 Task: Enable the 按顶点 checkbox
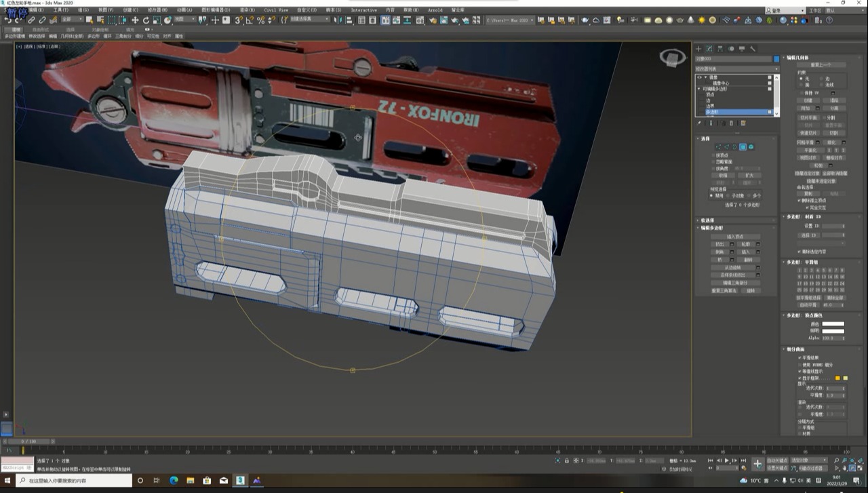pyautogui.click(x=713, y=155)
